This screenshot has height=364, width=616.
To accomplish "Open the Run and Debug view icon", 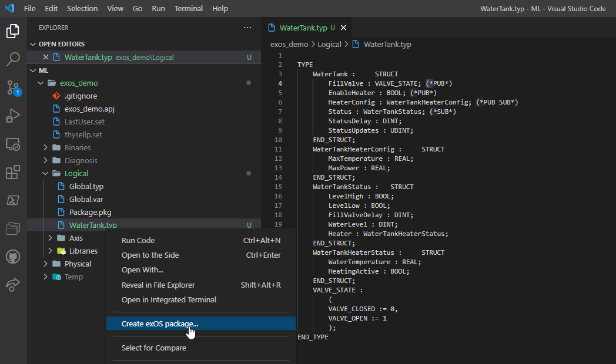I will click(x=12, y=116).
